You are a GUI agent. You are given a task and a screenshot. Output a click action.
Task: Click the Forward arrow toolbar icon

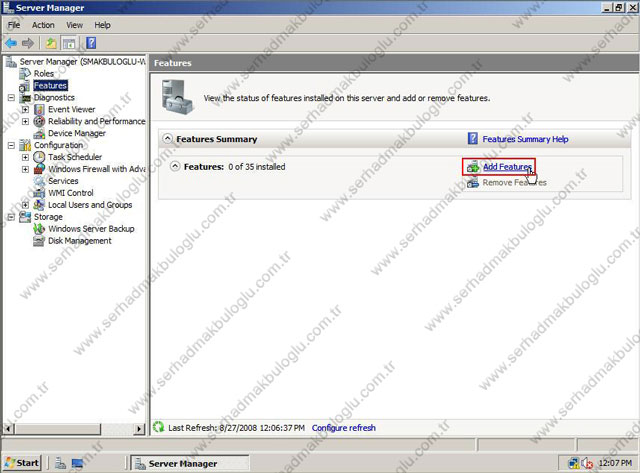coord(28,43)
